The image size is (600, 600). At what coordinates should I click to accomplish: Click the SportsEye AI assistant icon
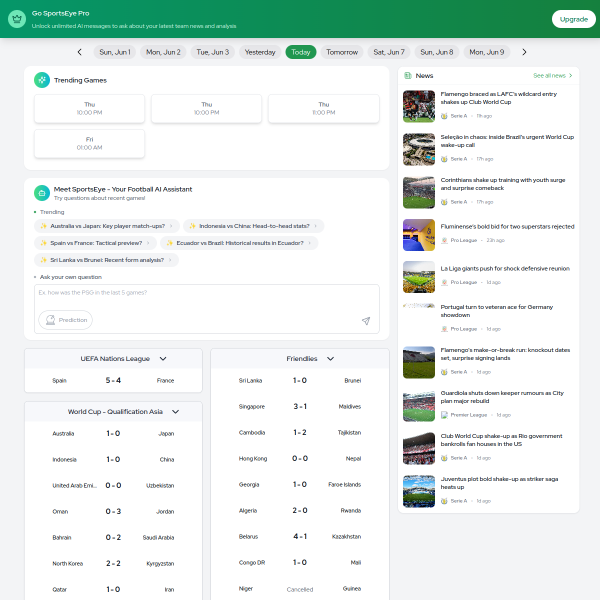point(42,193)
